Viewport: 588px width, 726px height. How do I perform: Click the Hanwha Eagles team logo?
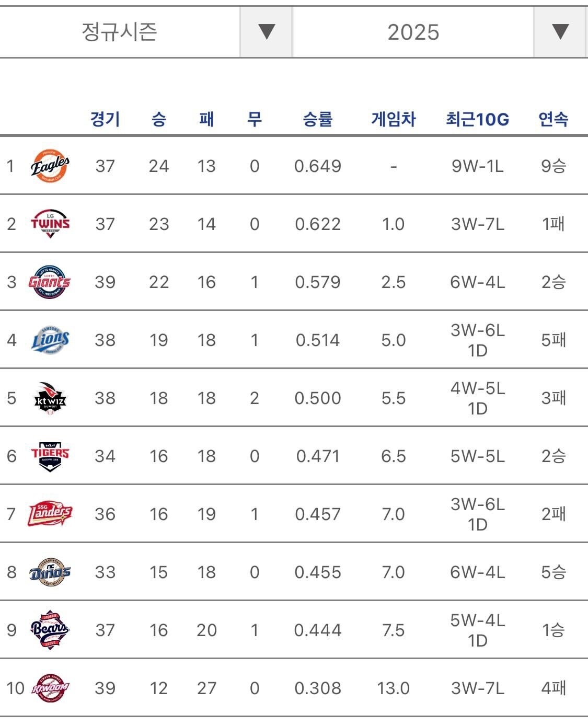[x=50, y=166]
